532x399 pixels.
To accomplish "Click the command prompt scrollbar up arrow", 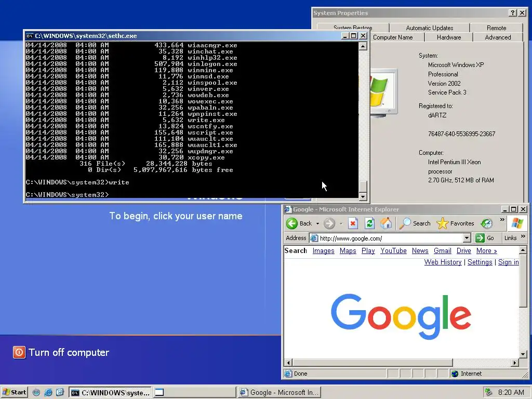I will (x=363, y=46).
